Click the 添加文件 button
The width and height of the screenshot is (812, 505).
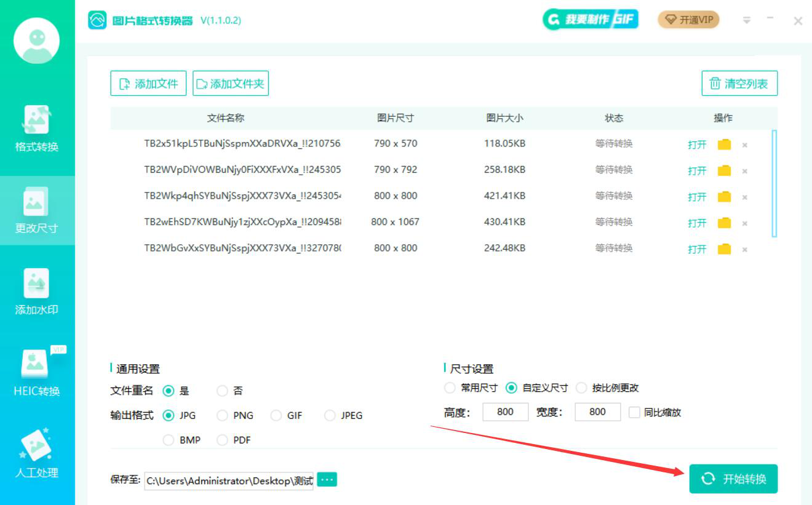(x=148, y=84)
